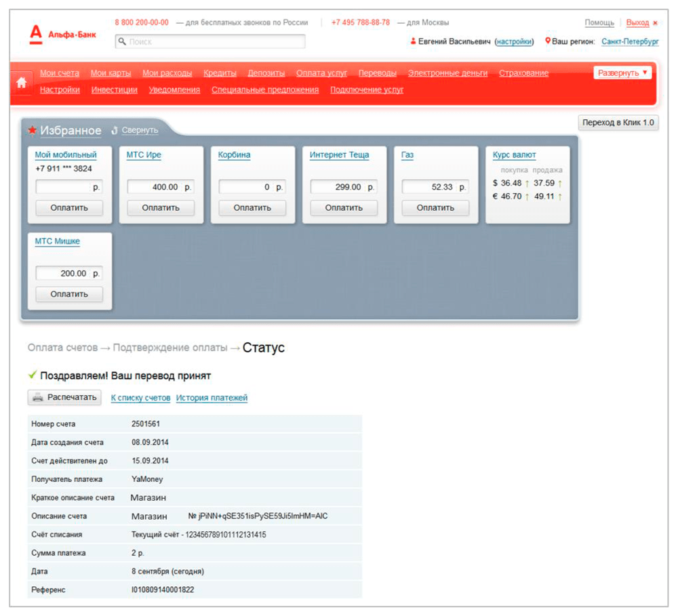Click 200.00 amount field in МТС Мишке

click(69, 274)
